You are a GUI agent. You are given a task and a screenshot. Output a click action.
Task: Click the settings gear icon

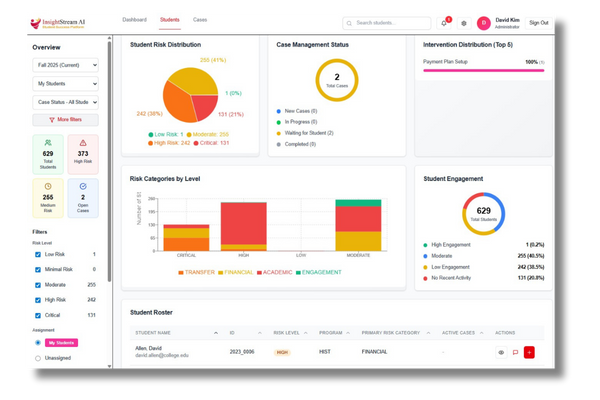[463, 22]
